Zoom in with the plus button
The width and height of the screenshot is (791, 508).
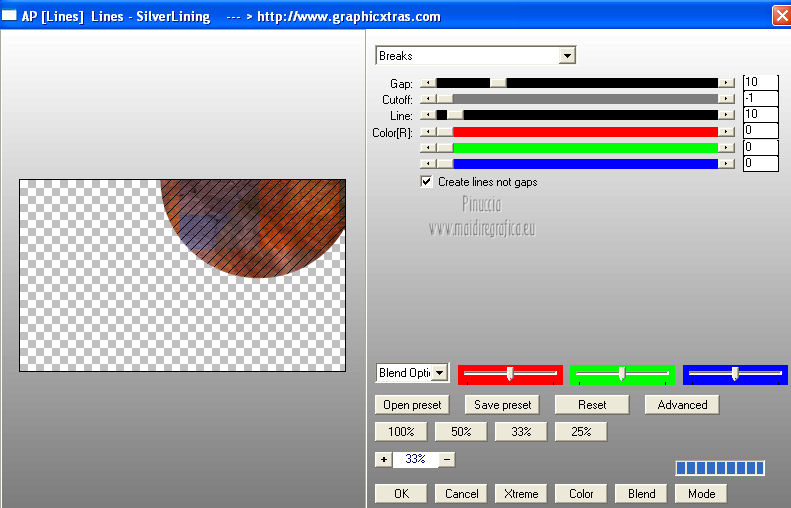pos(384,460)
